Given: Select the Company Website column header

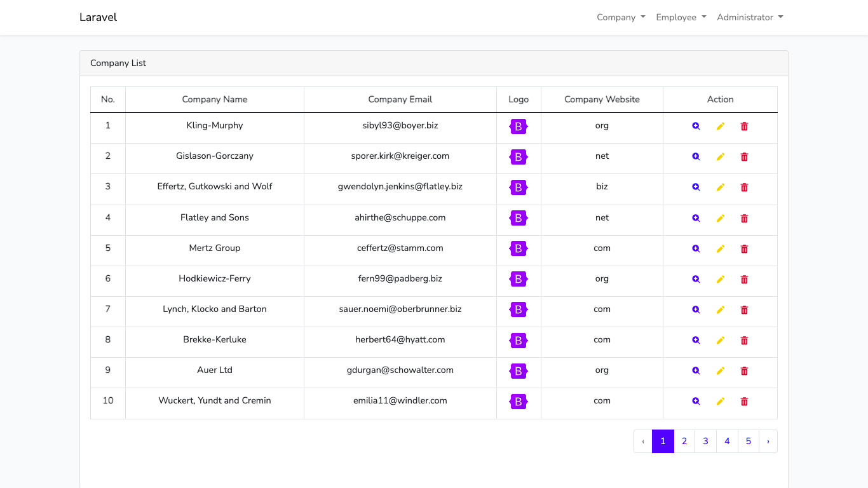Looking at the screenshot, I should pyautogui.click(x=602, y=99).
